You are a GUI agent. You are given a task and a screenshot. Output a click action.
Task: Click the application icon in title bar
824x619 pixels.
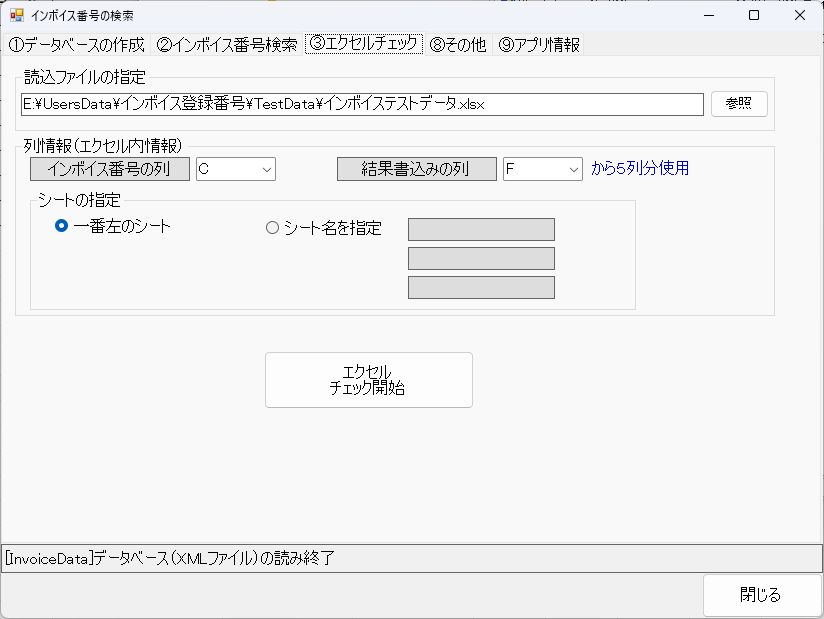(x=17, y=15)
